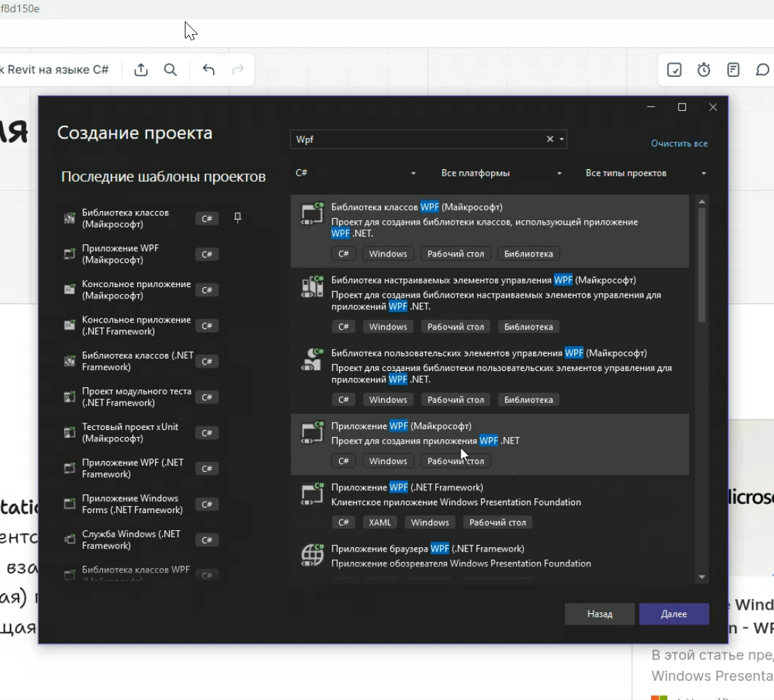This screenshot has height=700, width=774.
Task: Open the timer icon at top right
Action: (704, 70)
